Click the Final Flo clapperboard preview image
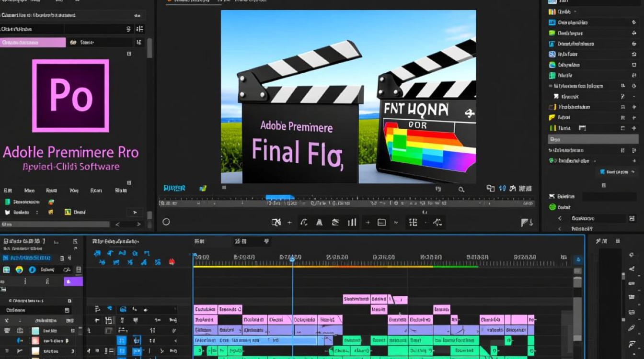The height and width of the screenshot is (359, 644). click(348, 97)
